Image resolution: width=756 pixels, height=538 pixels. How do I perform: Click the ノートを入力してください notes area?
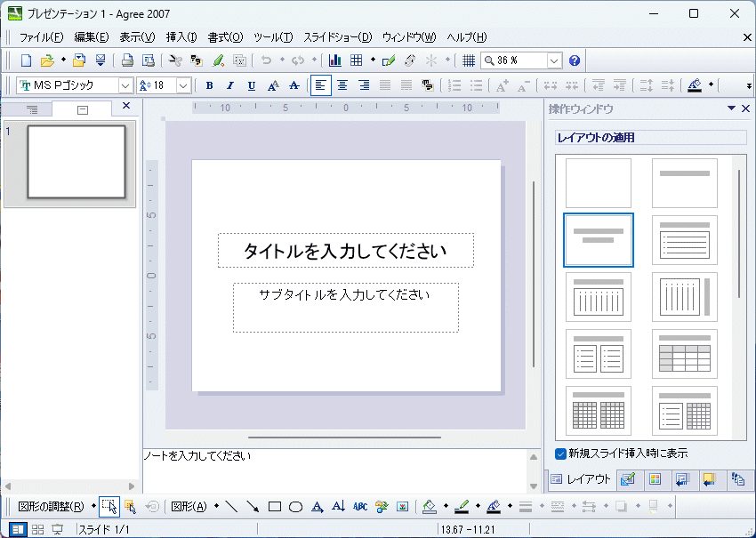click(336, 470)
